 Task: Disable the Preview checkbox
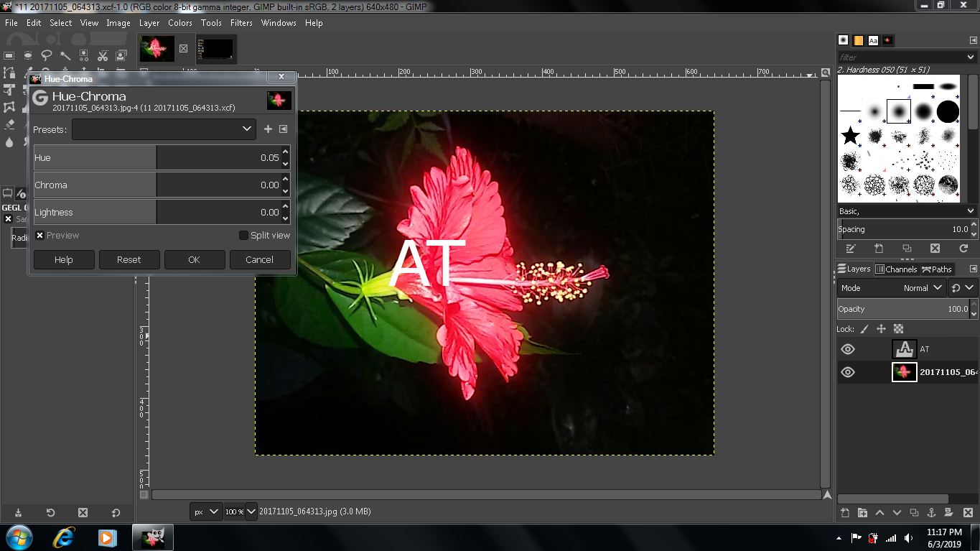coord(40,235)
